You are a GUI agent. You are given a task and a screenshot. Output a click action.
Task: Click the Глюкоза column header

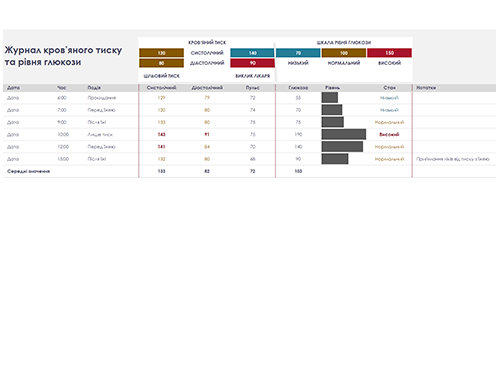(298, 88)
